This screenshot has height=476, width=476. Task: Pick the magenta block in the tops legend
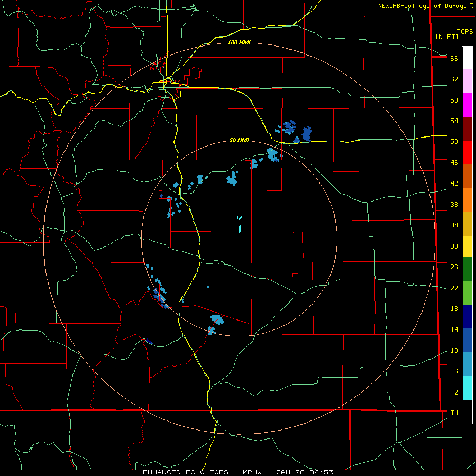(x=467, y=105)
